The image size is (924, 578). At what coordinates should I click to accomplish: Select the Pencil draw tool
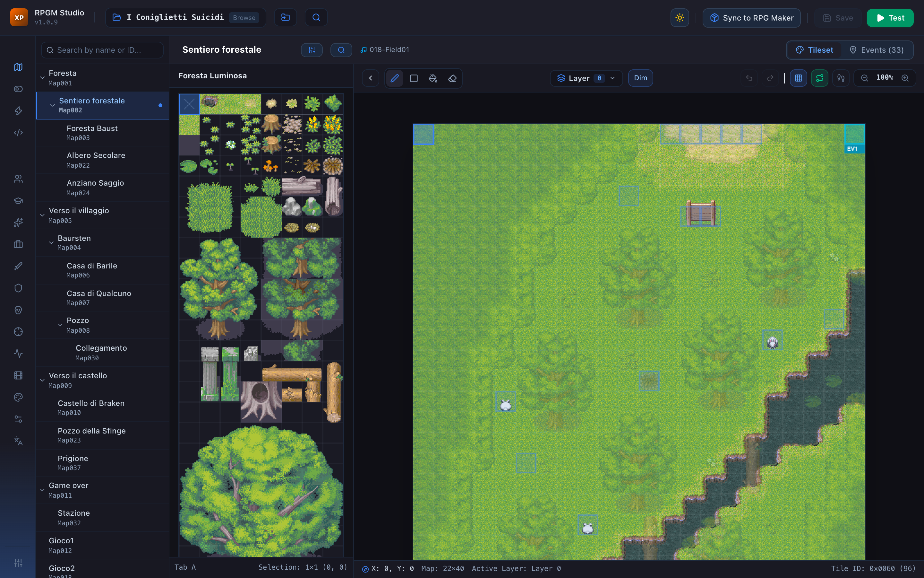pyautogui.click(x=394, y=78)
